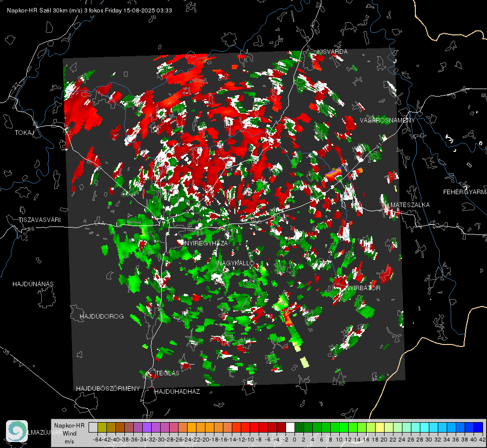The height and width of the screenshot is (448, 487).
Task: Select the MÁTÉSZALKA city label
Action: click(410, 205)
